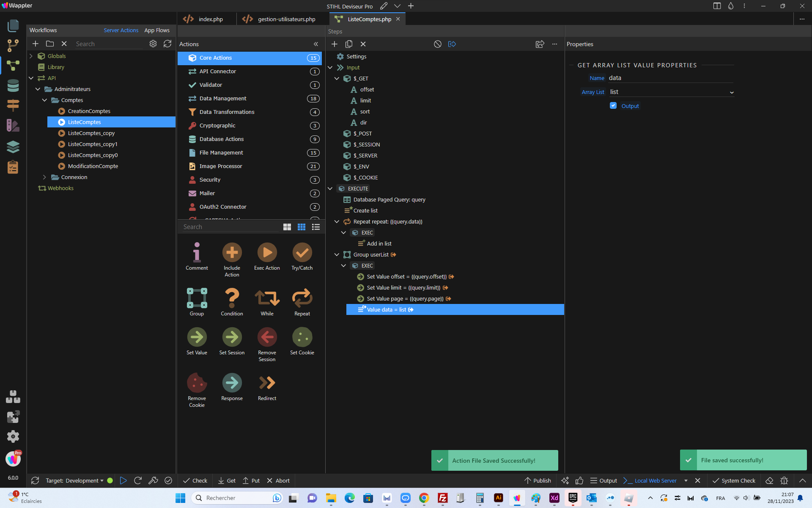
Task: Click the Remove Cookie action
Action: pos(197,383)
